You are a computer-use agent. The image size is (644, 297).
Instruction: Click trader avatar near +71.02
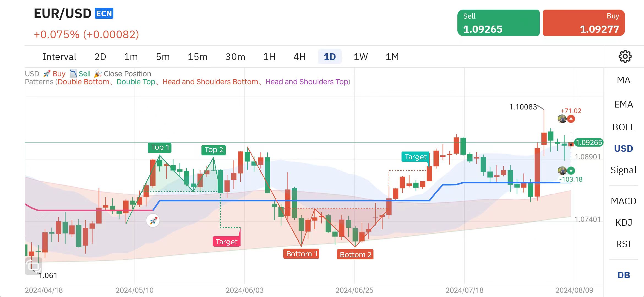click(562, 119)
